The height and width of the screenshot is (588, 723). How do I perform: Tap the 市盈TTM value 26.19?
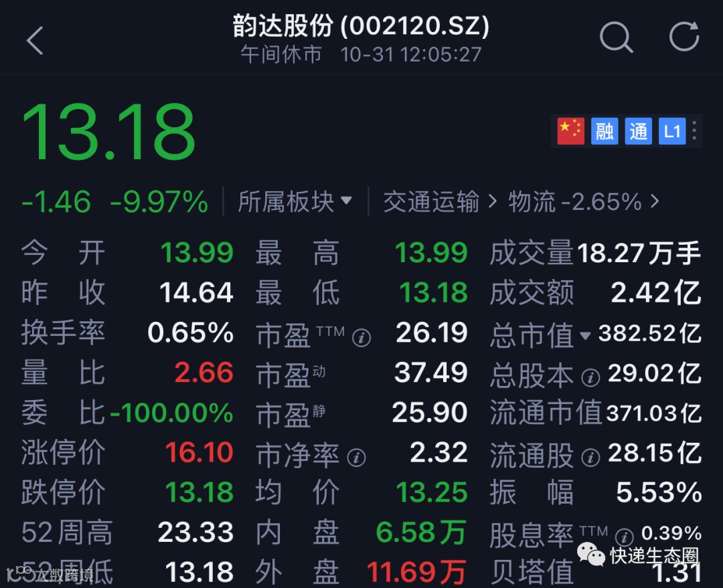(x=432, y=332)
